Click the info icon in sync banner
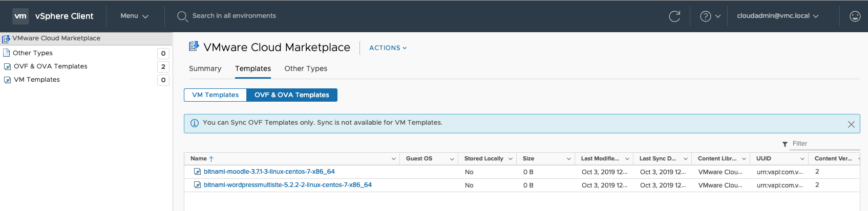The height and width of the screenshot is (211, 868). pos(195,123)
